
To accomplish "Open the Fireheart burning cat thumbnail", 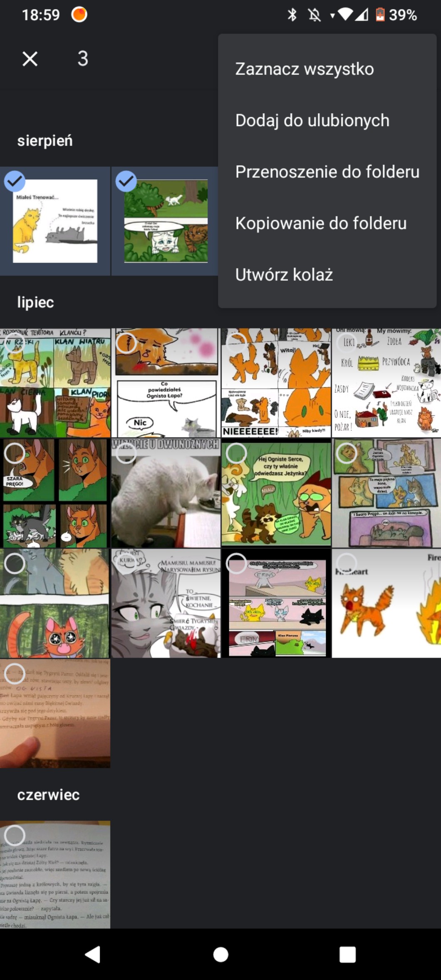I will [386, 603].
